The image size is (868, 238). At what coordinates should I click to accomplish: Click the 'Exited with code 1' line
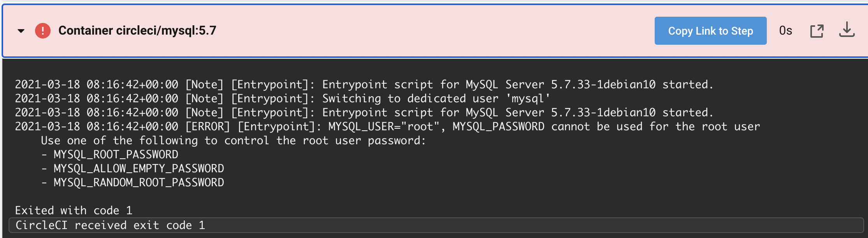point(74,211)
